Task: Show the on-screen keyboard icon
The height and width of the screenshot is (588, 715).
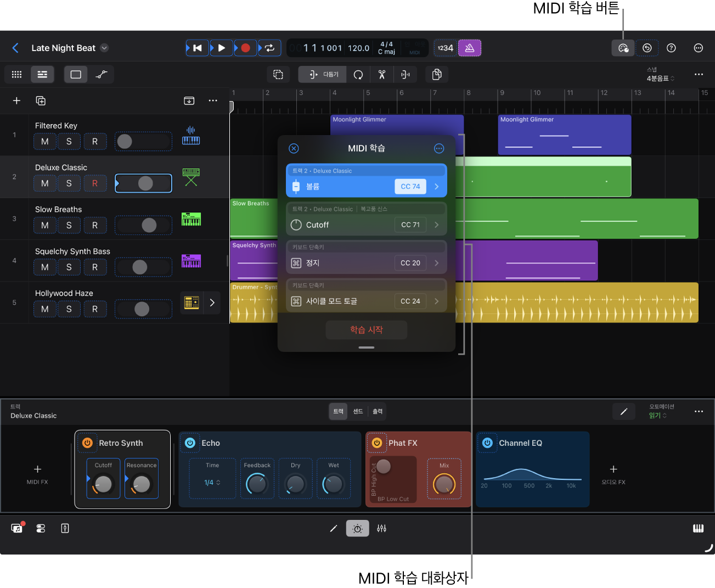Action: (x=698, y=528)
